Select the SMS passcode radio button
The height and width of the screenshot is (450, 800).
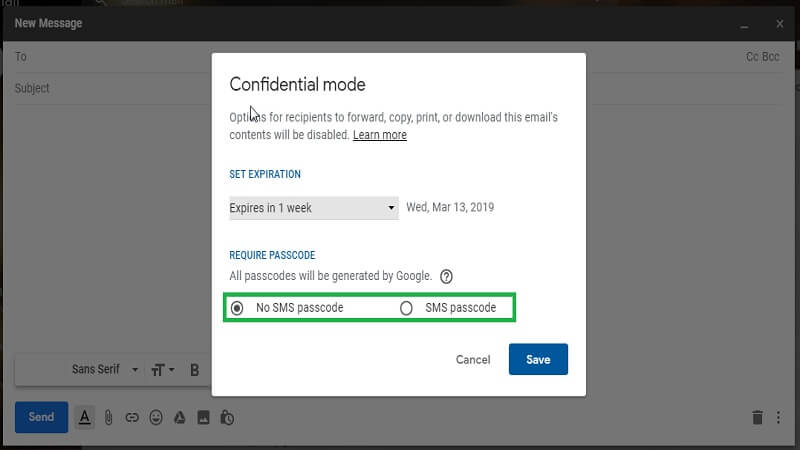pyautogui.click(x=406, y=308)
